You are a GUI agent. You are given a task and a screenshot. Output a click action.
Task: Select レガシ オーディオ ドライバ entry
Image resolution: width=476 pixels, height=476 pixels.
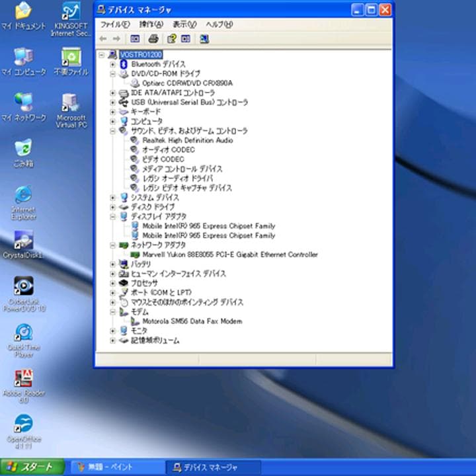[x=178, y=178]
